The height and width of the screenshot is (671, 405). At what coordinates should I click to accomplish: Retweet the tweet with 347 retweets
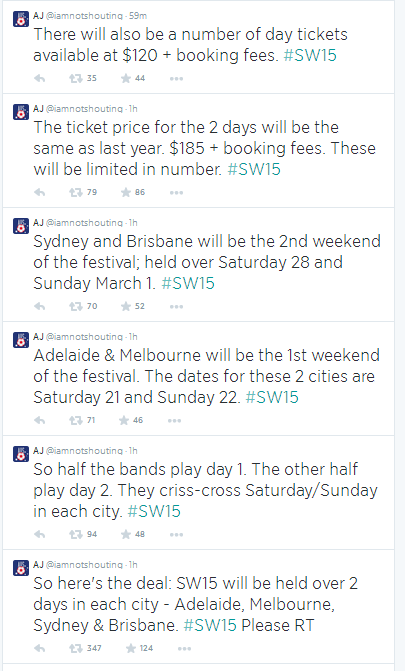76,648
